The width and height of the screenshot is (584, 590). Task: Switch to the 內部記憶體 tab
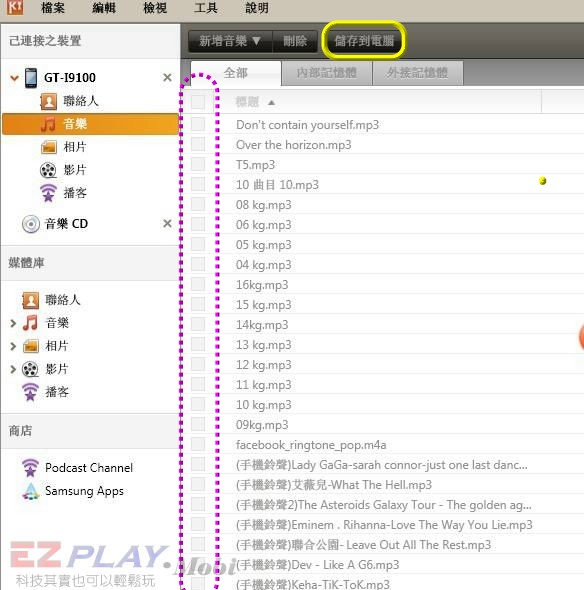327,73
